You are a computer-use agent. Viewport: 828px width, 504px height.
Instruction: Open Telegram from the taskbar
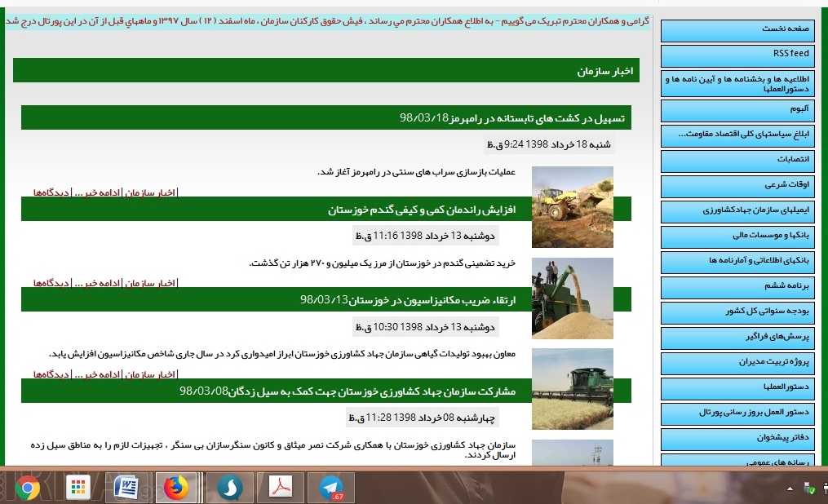pyautogui.click(x=331, y=488)
